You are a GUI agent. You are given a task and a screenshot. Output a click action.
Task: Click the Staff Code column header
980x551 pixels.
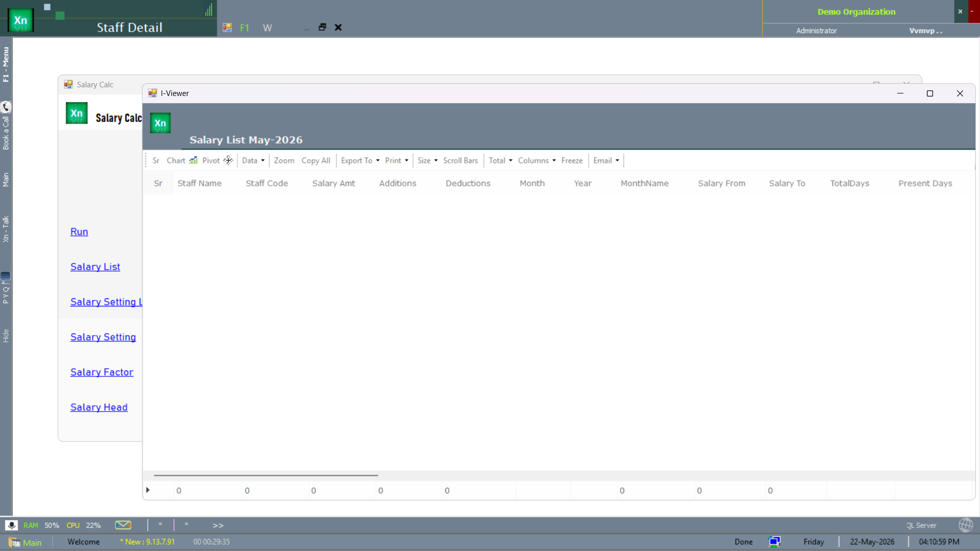pyautogui.click(x=267, y=183)
